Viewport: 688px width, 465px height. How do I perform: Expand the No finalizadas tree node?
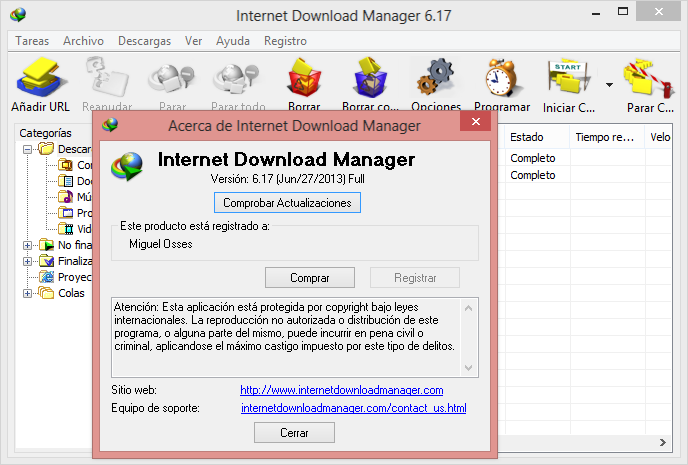tap(27, 245)
